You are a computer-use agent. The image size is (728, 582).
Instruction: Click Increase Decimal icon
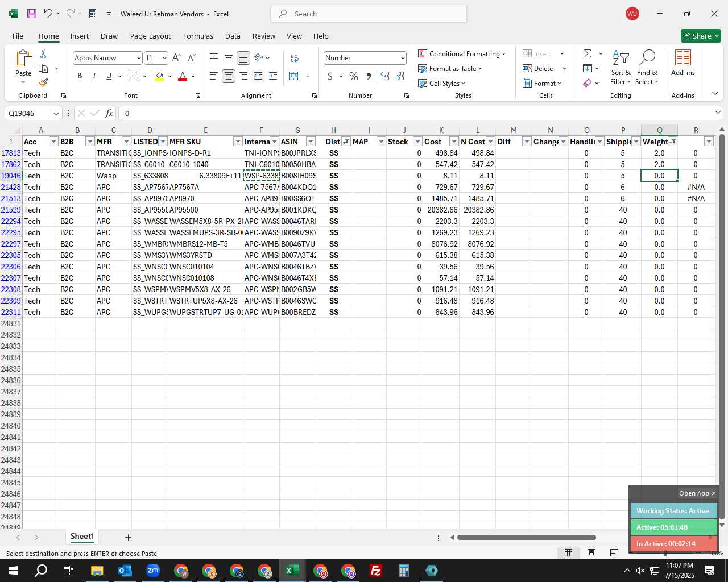[x=385, y=76]
